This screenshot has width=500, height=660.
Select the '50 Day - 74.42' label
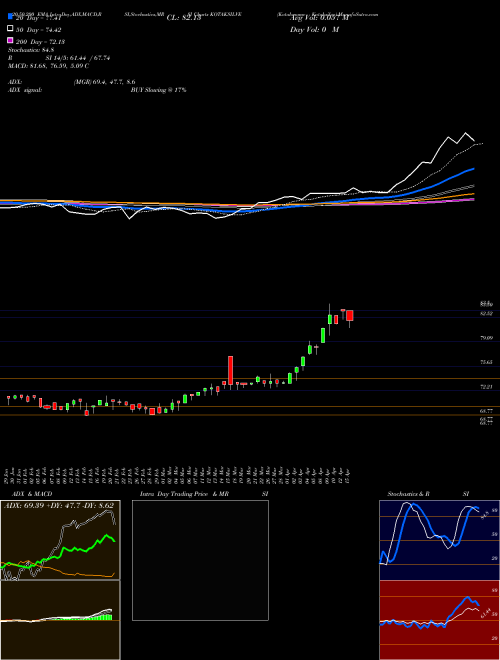click(x=39, y=30)
